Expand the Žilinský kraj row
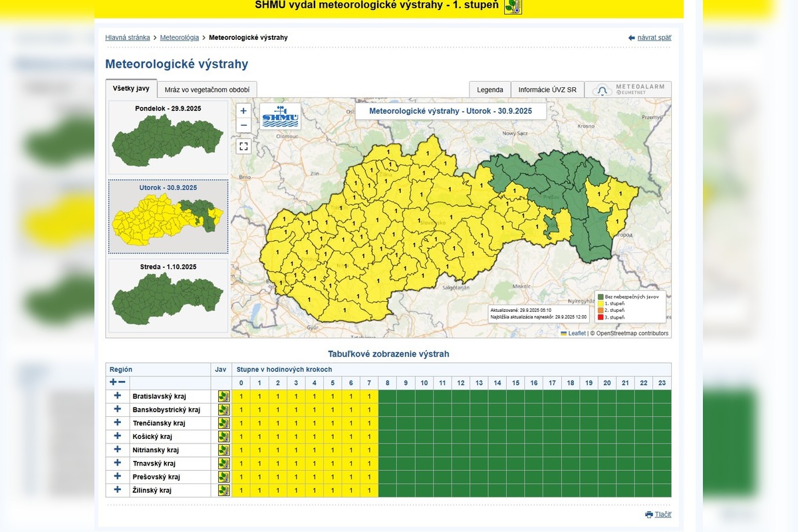798x532 pixels. point(118,489)
